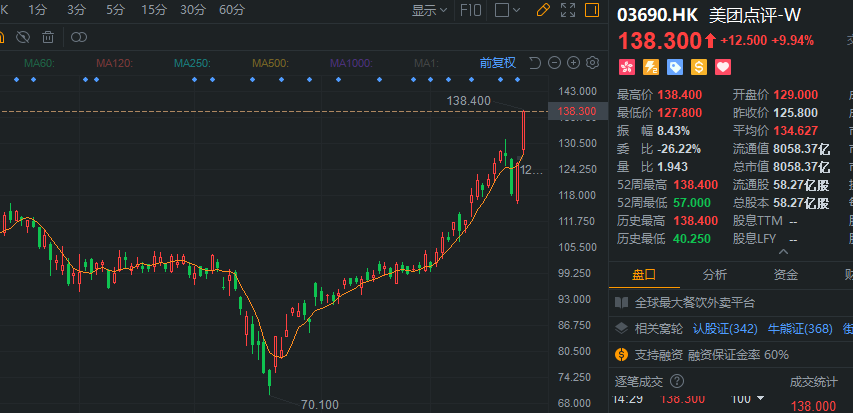Viewport: 853px width, 413px height.
Task: Open the 认股证(342) link
Action: [725, 329]
